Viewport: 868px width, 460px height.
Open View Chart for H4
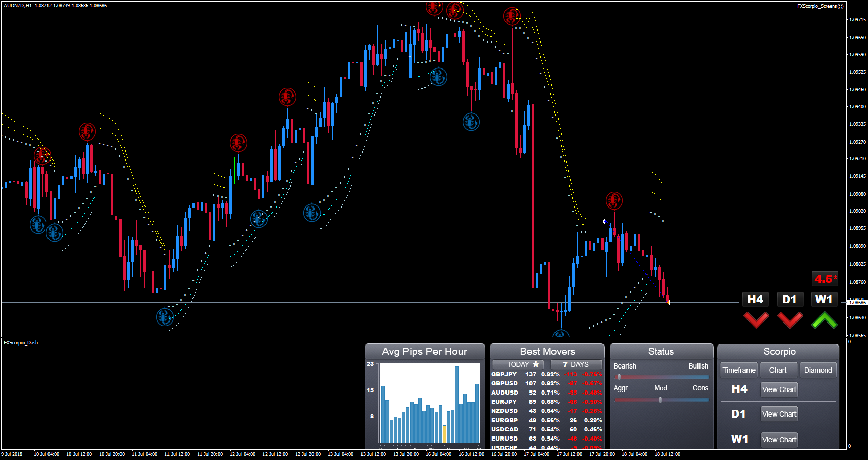779,389
